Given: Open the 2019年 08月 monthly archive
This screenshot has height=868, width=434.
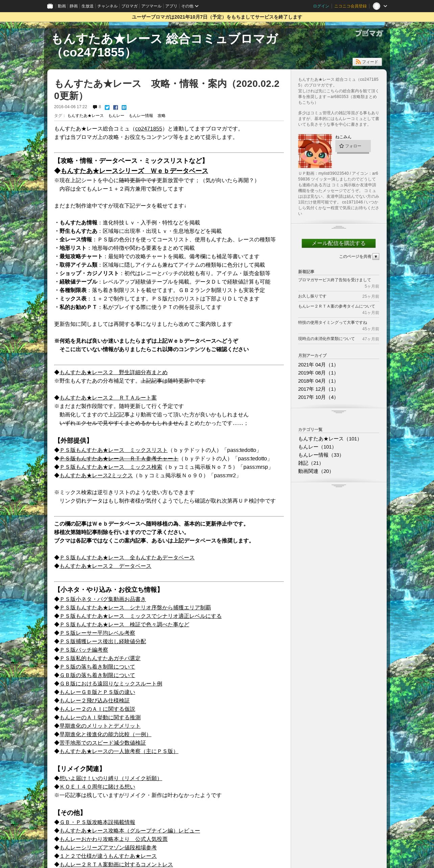Looking at the screenshot, I should pos(318,373).
